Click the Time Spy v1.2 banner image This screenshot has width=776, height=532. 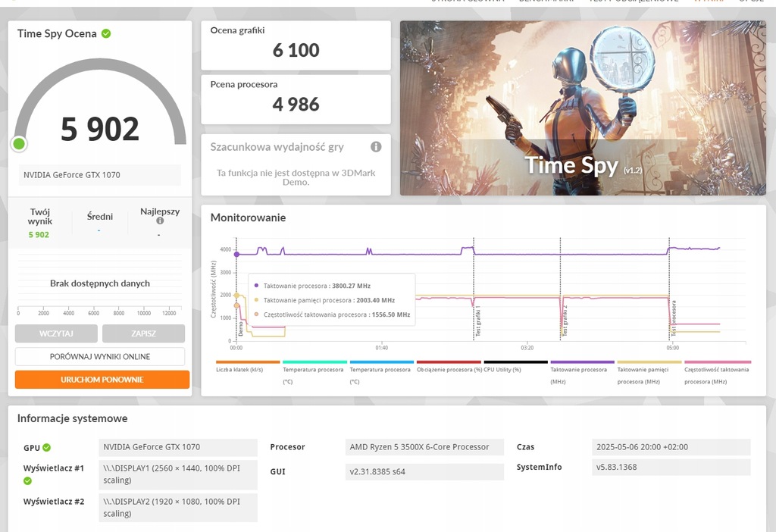(583, 108)
